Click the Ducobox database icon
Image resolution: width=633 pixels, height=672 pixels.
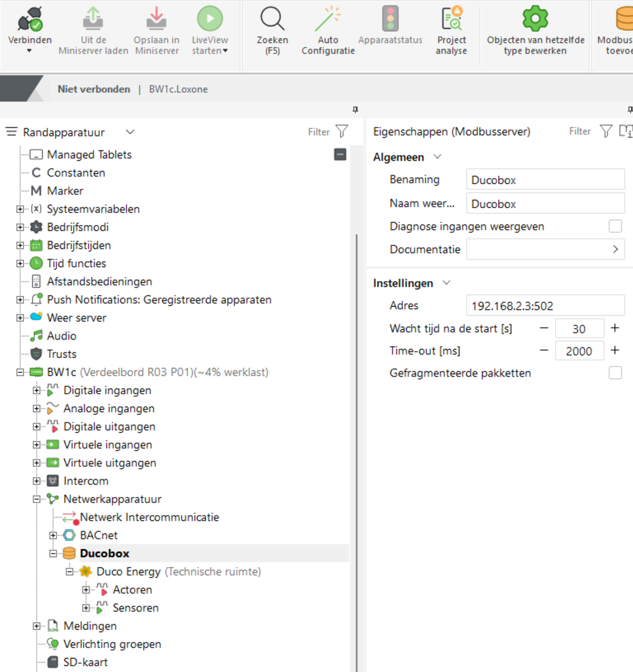tap(69, 553)
